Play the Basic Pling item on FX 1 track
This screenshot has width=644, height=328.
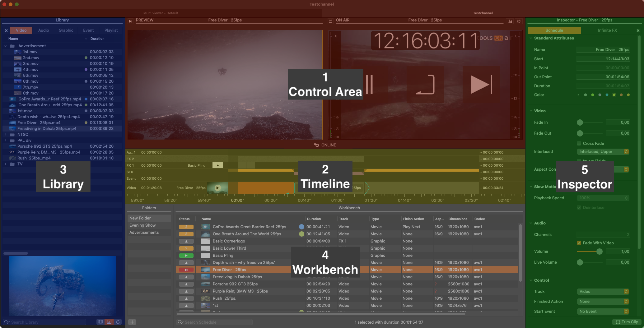pos(218,165)
